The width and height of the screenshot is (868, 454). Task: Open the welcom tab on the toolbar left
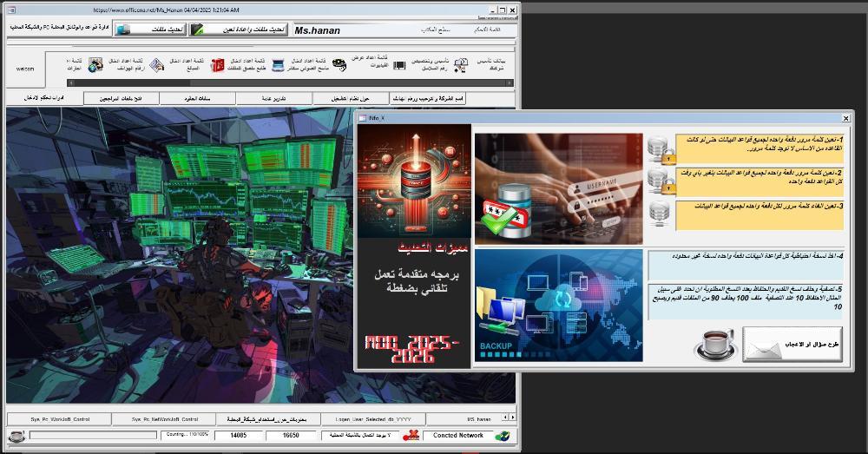[x=25, y=69]
